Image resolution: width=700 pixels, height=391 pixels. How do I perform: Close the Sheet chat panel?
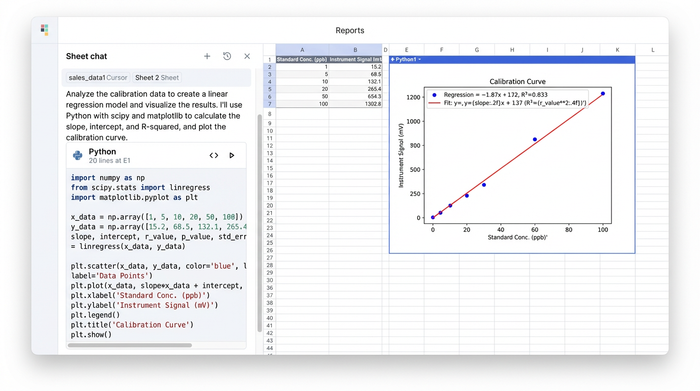[247, 56]
